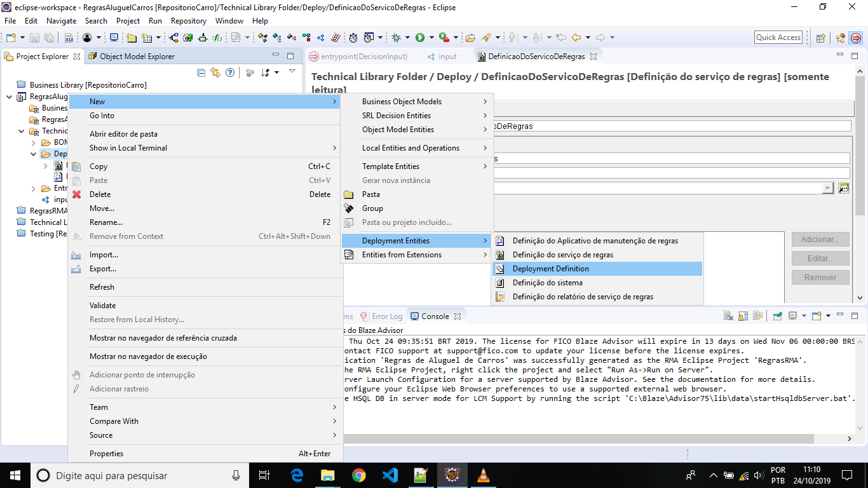The width and height of the screenshot is (868, 488).
Task: Navigate back with the back arrow icon
Action: (575, 37)
